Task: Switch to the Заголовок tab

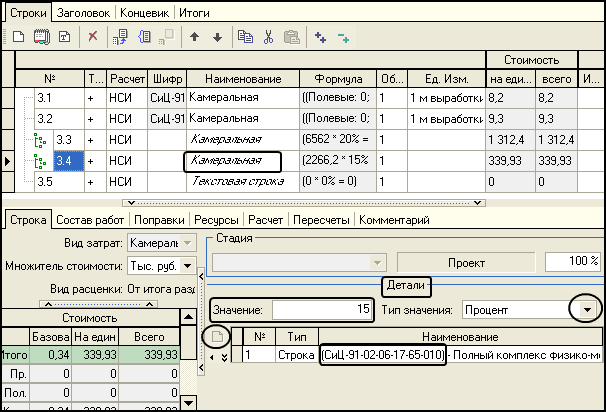Action: 82,14
